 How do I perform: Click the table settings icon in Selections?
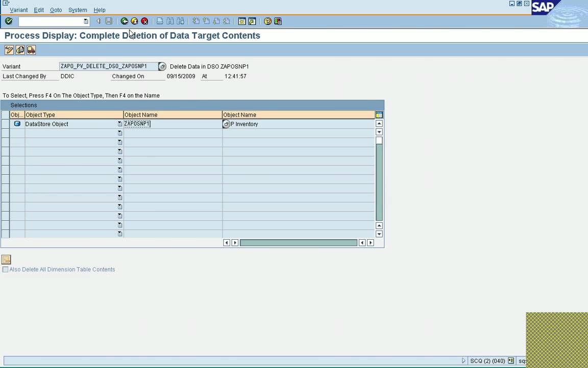click(x=379, y=115)
